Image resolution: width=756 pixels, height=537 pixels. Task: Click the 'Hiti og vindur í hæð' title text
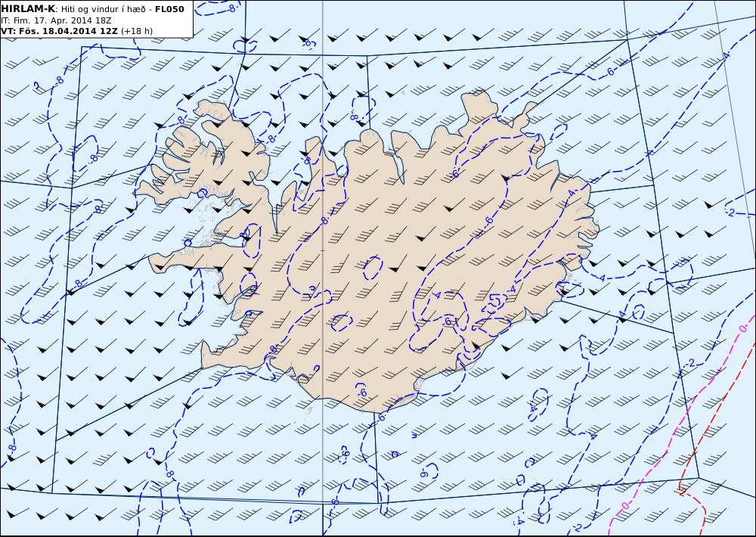[103, 9]
